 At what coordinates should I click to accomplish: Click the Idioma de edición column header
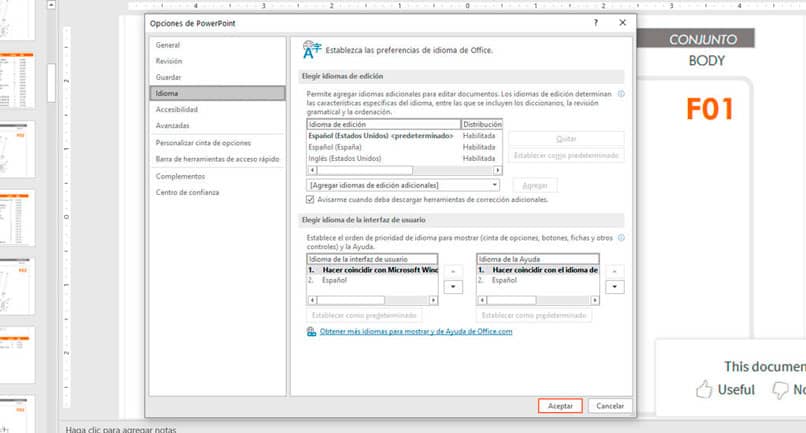[383, 124]
